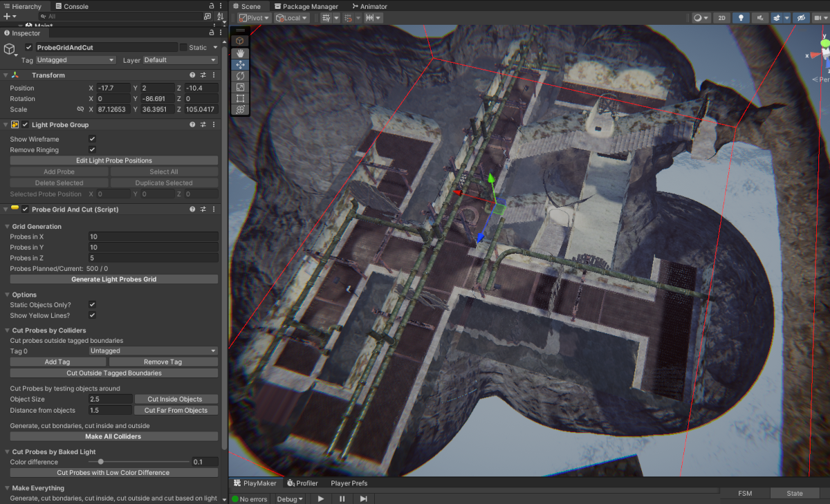
Task: Open Transform component more options menu
Action: (214, 75)
